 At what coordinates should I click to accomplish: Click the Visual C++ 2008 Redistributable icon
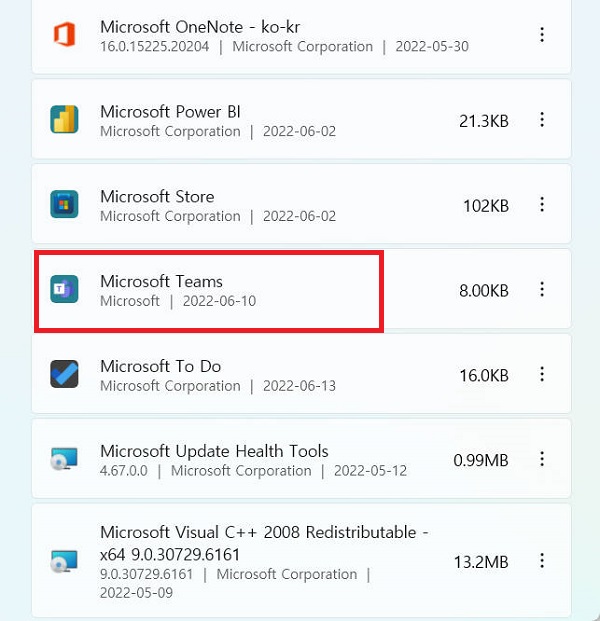pyautogui.click(x=64, y=561)
